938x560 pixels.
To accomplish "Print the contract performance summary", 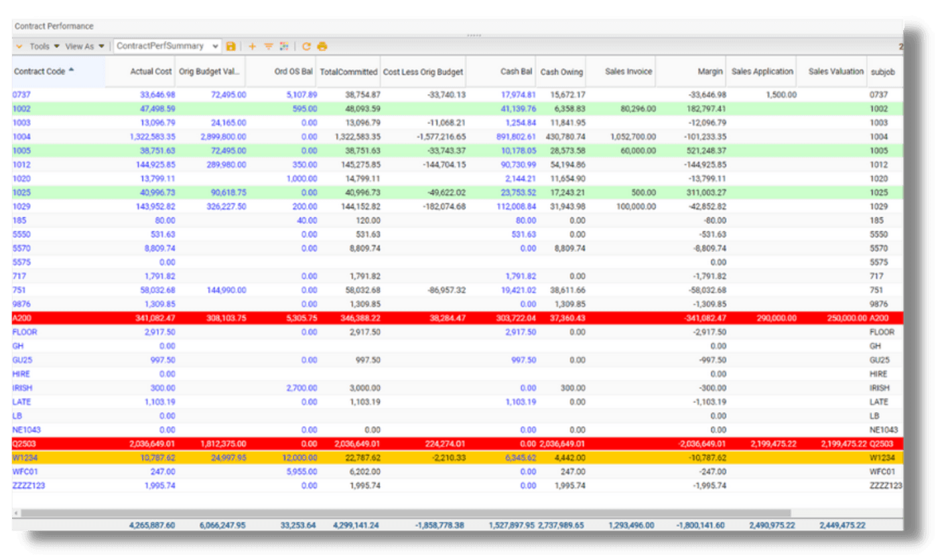I will 321,46.
